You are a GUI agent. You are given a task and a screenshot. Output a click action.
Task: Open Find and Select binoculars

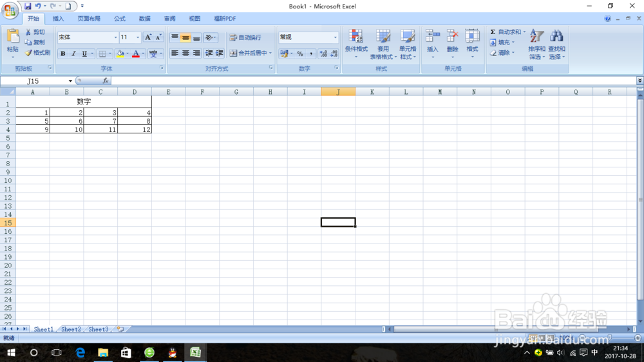pos(556,36)
